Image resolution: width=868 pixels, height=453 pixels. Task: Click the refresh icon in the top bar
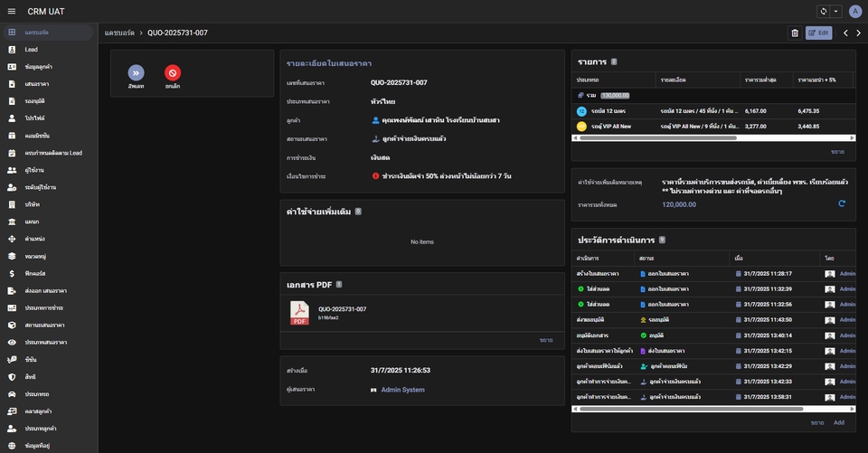[823, 11]
